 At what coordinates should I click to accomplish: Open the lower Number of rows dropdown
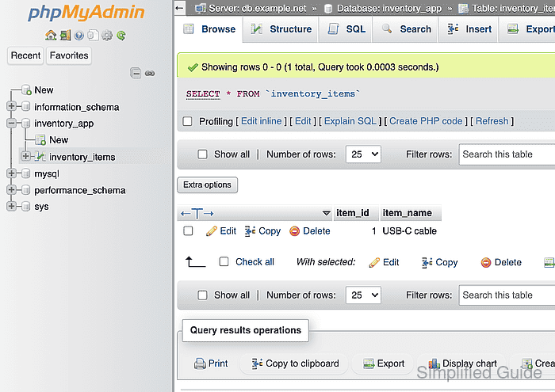[363, 295]
